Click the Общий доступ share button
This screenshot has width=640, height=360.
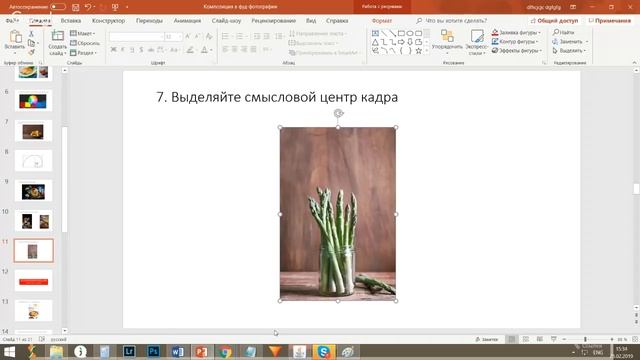pyautogui.click(x=554, y=20)
